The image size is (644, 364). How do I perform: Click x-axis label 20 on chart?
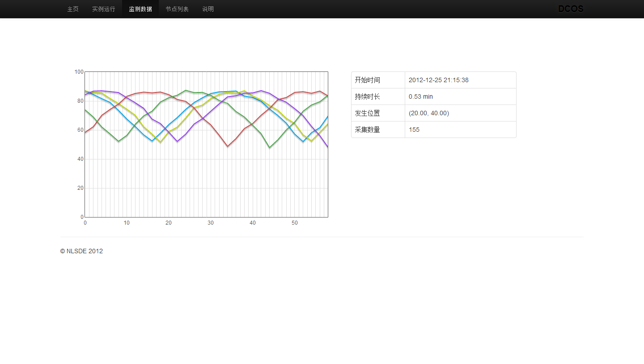169,223
